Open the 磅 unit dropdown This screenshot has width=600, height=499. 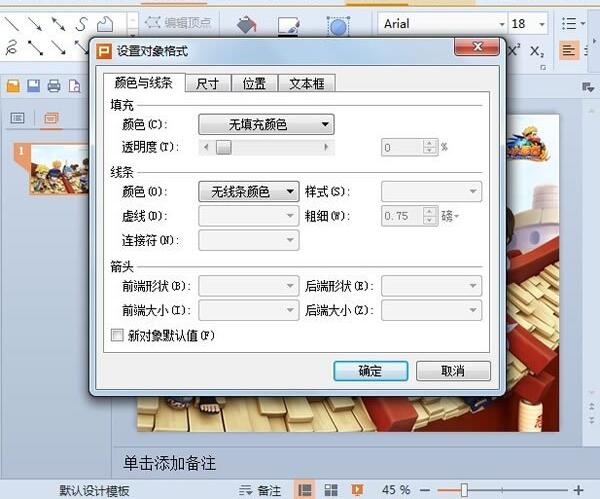tap(450, 216)
